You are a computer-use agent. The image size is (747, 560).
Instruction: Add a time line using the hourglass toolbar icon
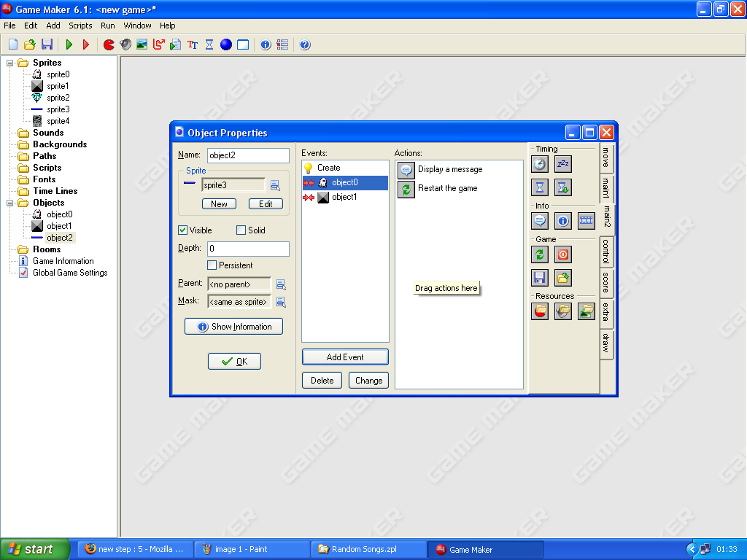[x=209, y=44]
